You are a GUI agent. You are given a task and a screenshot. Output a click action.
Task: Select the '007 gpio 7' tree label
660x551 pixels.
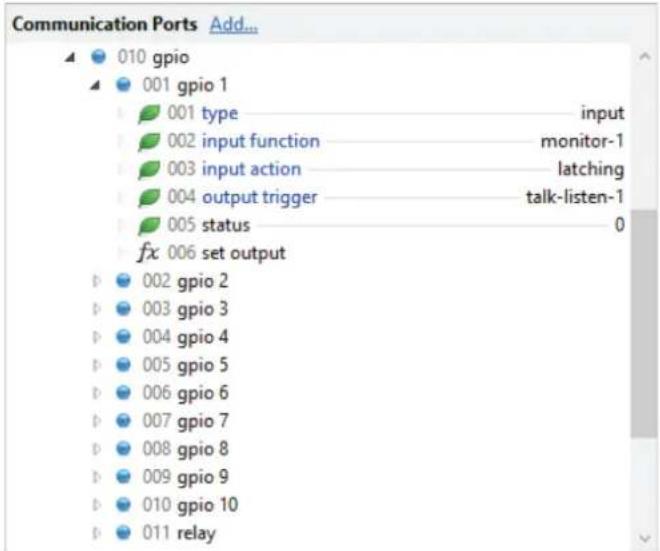point(185,421)
